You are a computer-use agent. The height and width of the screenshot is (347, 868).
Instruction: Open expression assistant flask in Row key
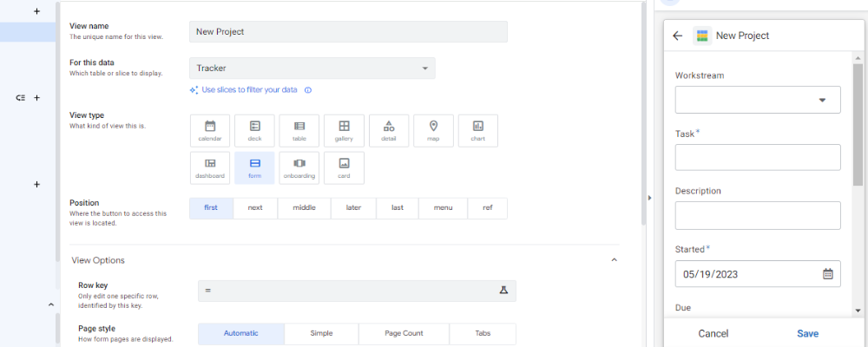coord(503,290)
